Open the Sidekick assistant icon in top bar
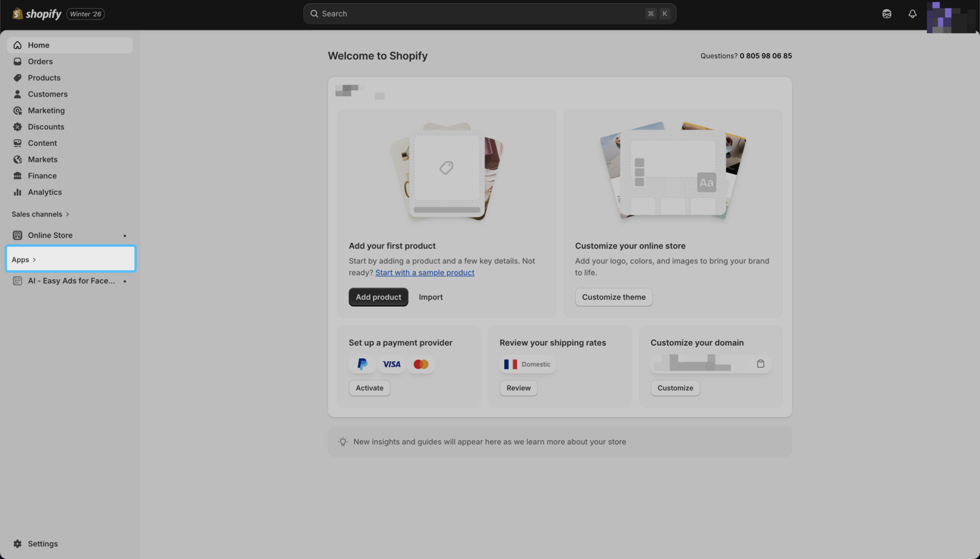Screen dimensions: 980x559 tap(886, 13)
